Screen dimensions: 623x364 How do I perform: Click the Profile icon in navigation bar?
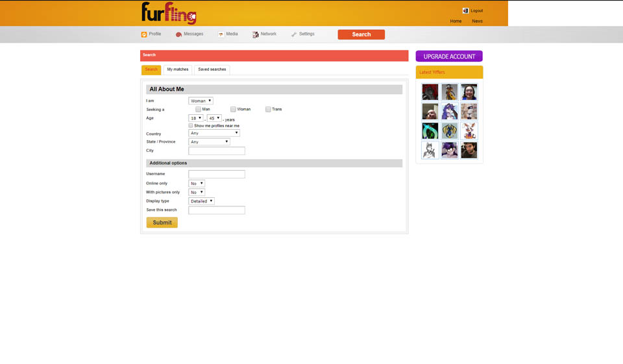144,34
